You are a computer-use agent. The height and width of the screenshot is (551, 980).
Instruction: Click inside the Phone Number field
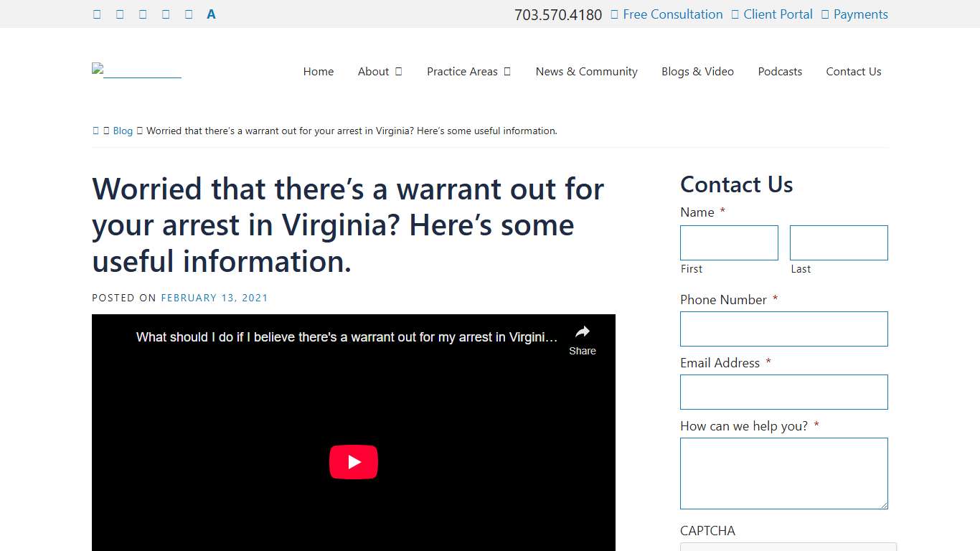point(783,329)
